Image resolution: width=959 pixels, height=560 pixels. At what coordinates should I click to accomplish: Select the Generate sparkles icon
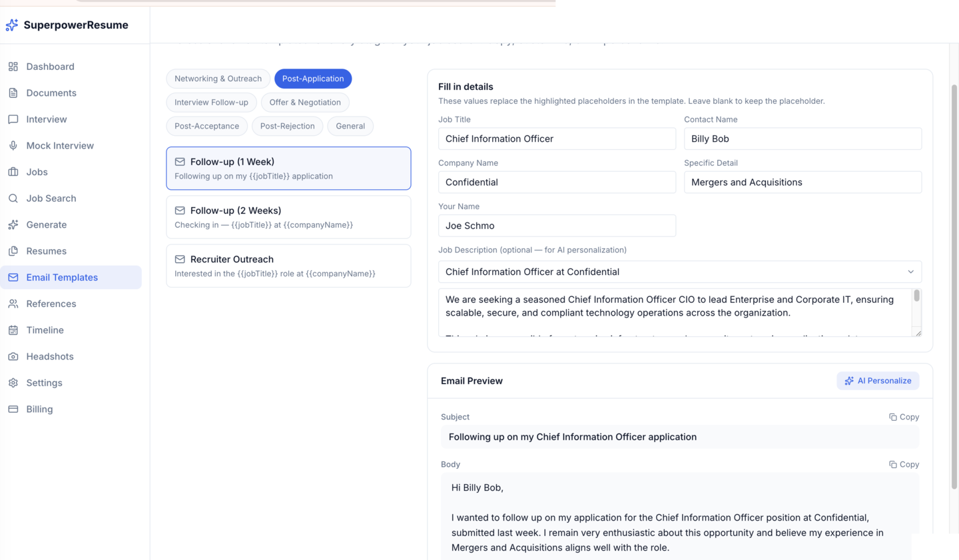coord(13,224)
